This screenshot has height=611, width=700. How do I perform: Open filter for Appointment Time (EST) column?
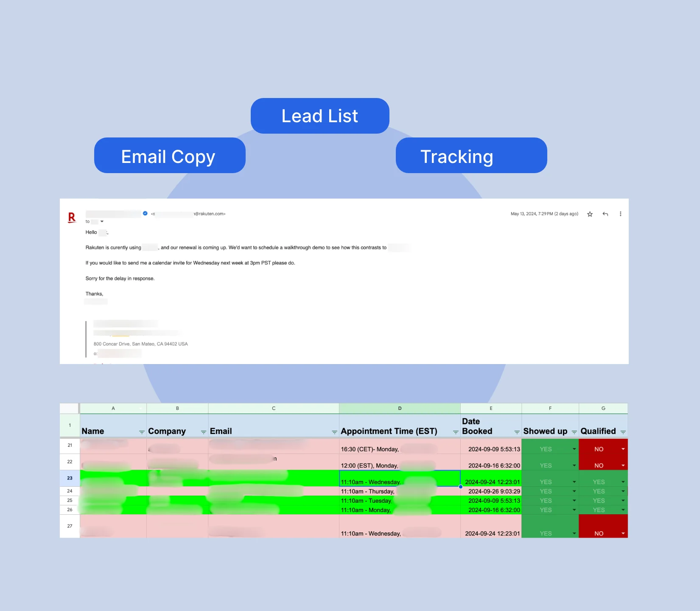coord(456,432)
